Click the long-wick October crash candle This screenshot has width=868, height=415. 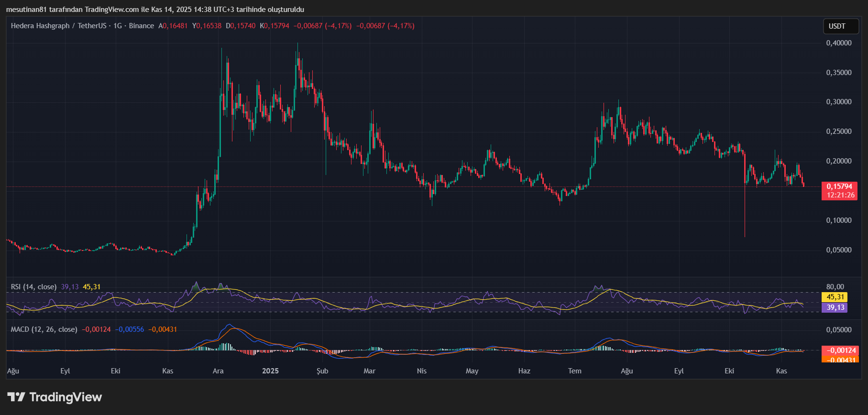pos(745,210)
